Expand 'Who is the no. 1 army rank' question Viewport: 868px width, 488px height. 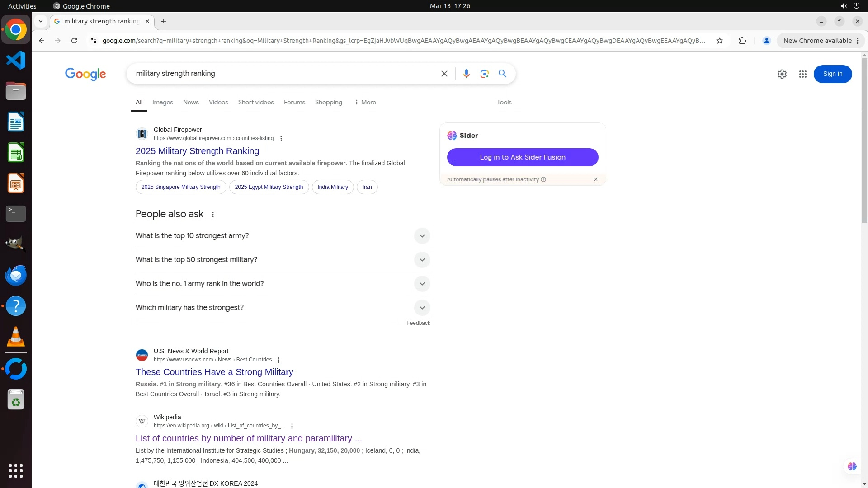pyautogui.click(x=421, y=284)
